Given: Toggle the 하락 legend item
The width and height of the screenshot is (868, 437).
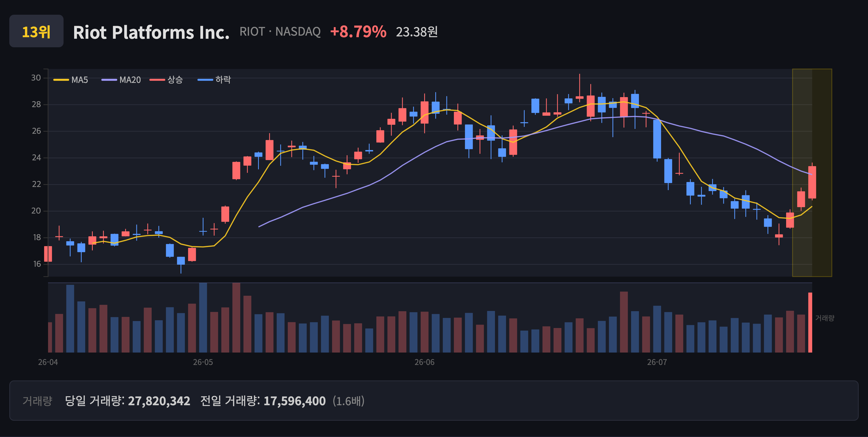Looking at the screenshot, I should coord(214,80).
